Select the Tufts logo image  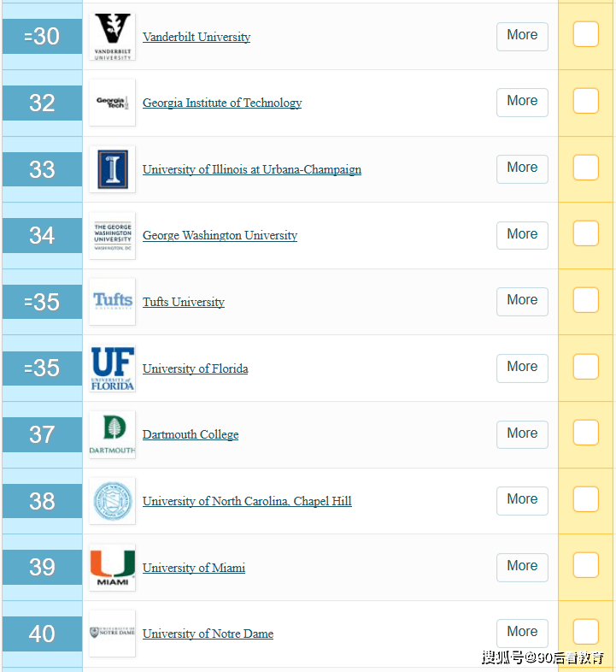(112, 302)
